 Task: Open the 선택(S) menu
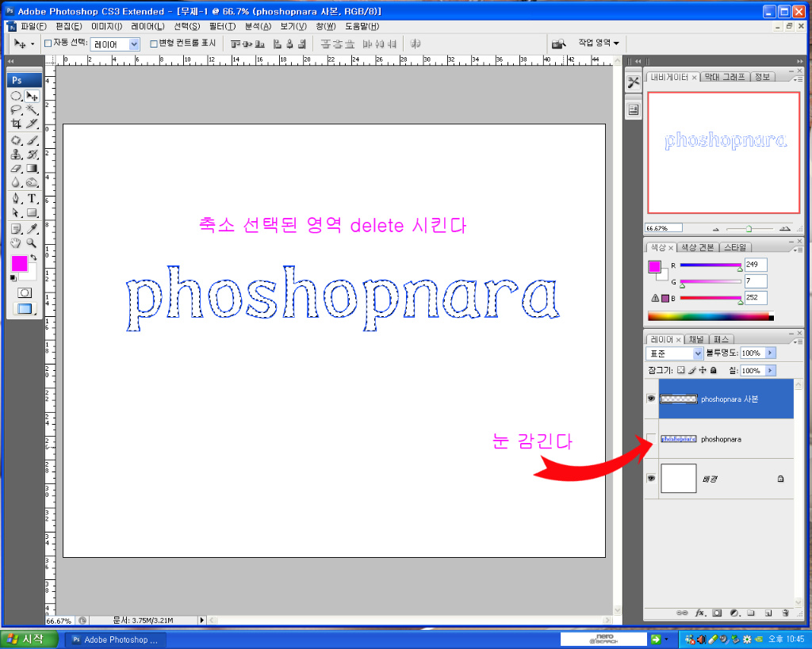187,26
